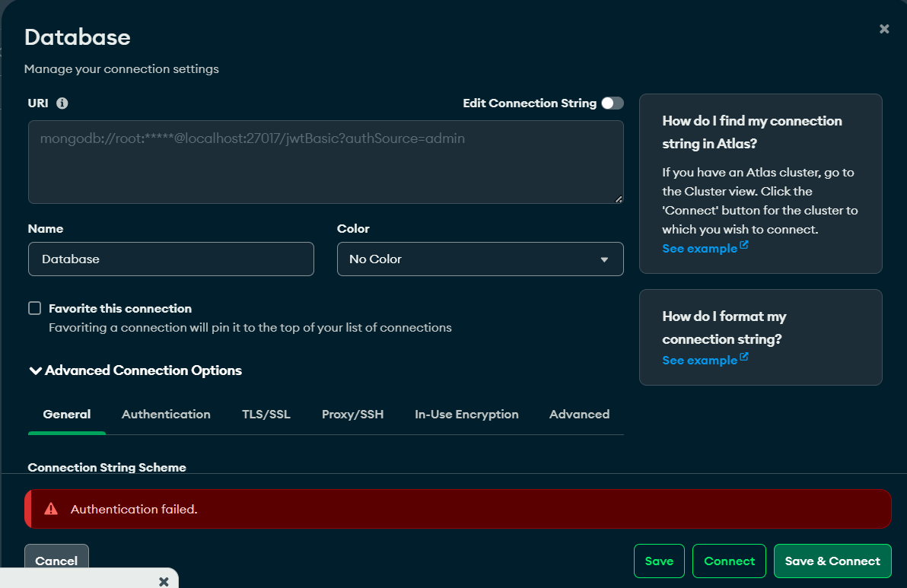Click the warning icon in the error banner

[51, 509]
